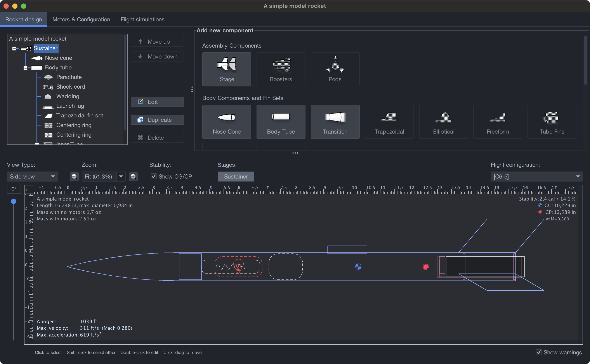The width and height of the screenshot is (590, 364).
Task: Click the zoom in magnifier icon
Action: pyautogui.click(x=133, y=177)
